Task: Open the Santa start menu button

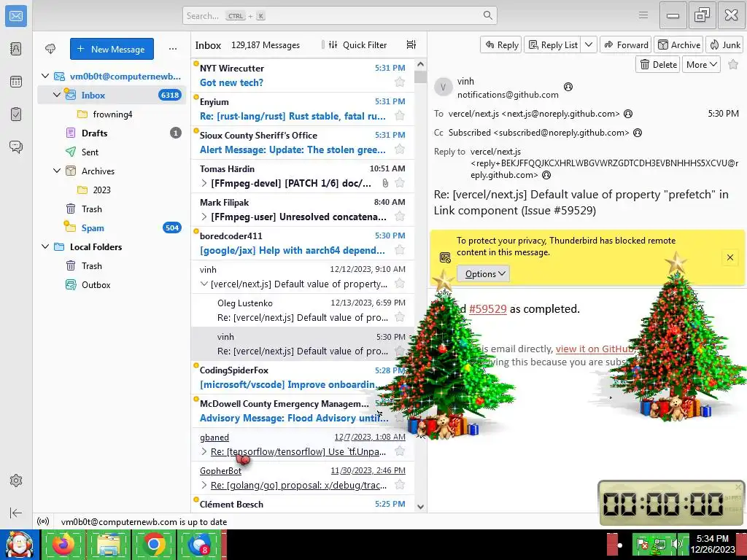Action: [19, 544]
